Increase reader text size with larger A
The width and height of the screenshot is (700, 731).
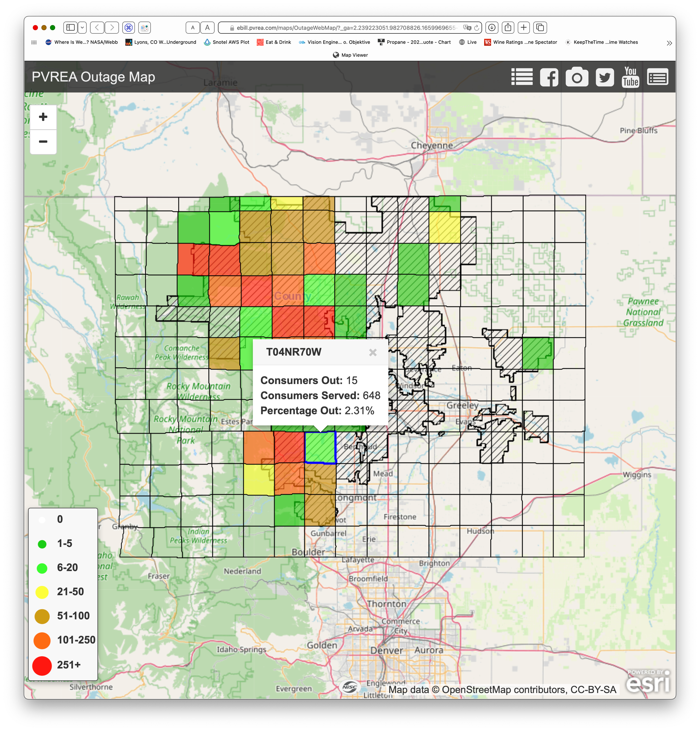pyautogui.click(x=207, y=27)
